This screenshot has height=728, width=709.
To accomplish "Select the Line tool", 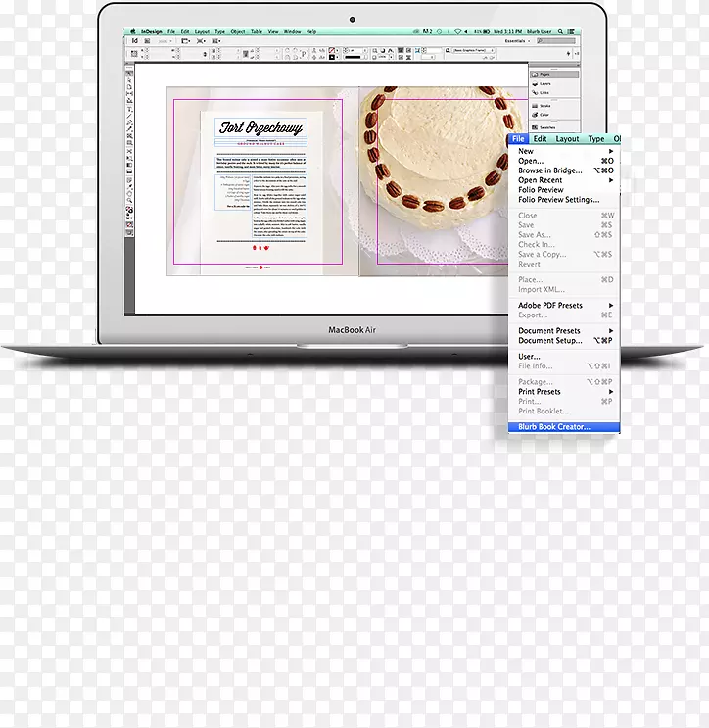I will 129,116.
